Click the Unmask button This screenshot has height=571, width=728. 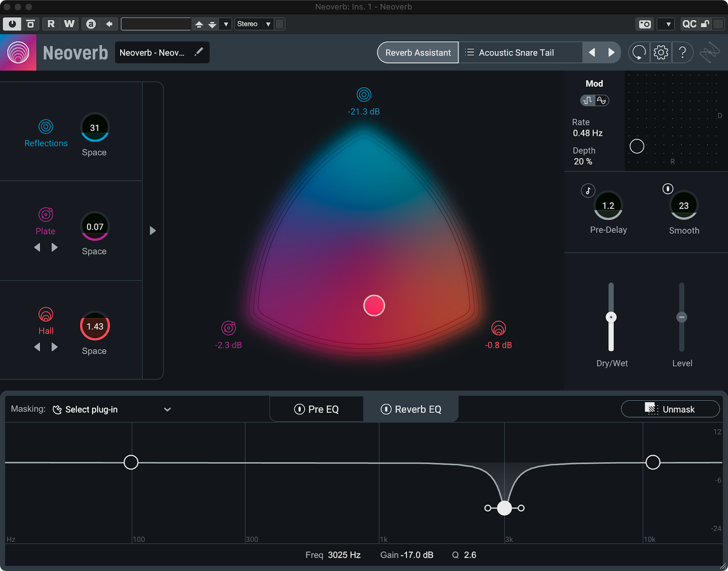coord(670,409)
